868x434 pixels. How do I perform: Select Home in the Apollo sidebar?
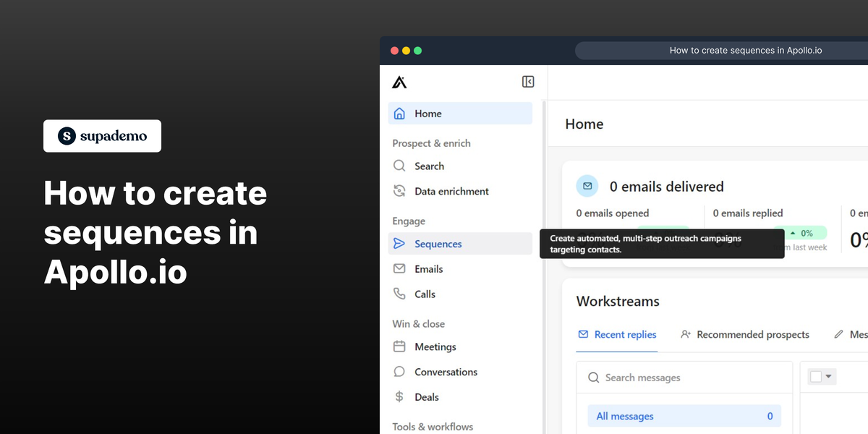(427, 114)
